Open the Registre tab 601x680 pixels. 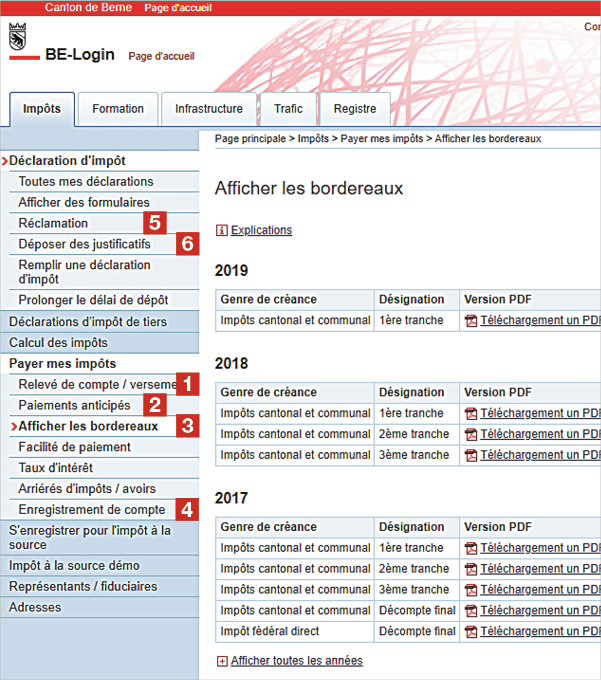tap(355, 109)
